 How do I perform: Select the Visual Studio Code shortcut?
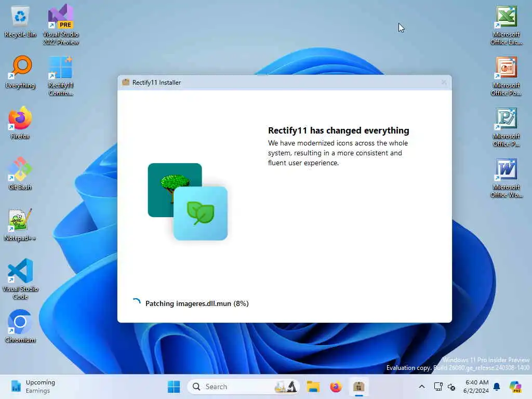click(20, 279)
